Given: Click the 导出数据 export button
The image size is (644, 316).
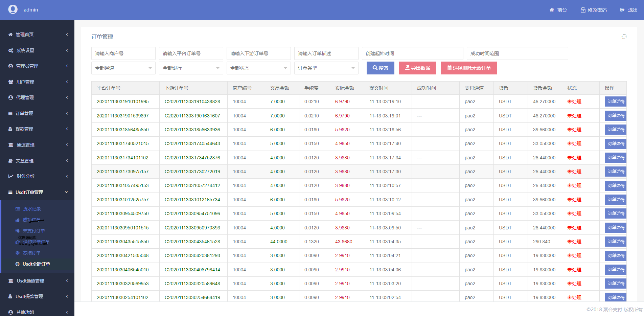Looking at the screenshot, I should (x=417, y=68).
